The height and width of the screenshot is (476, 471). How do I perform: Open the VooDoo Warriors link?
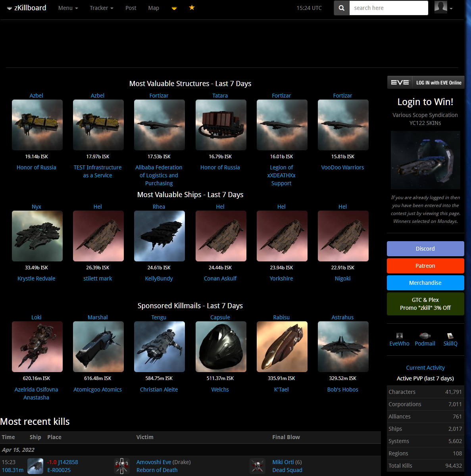(342, 167)
